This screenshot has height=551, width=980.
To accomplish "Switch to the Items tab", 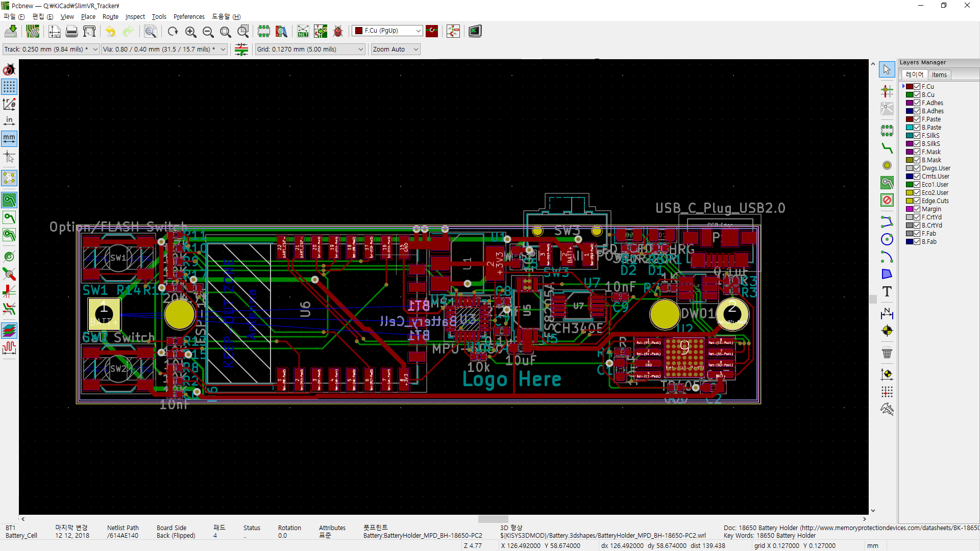I will click(939, 75).
